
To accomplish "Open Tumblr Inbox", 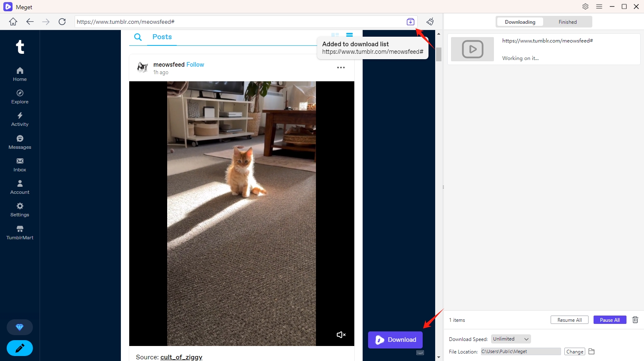I will pyautogui.click(x=20, y=165).
